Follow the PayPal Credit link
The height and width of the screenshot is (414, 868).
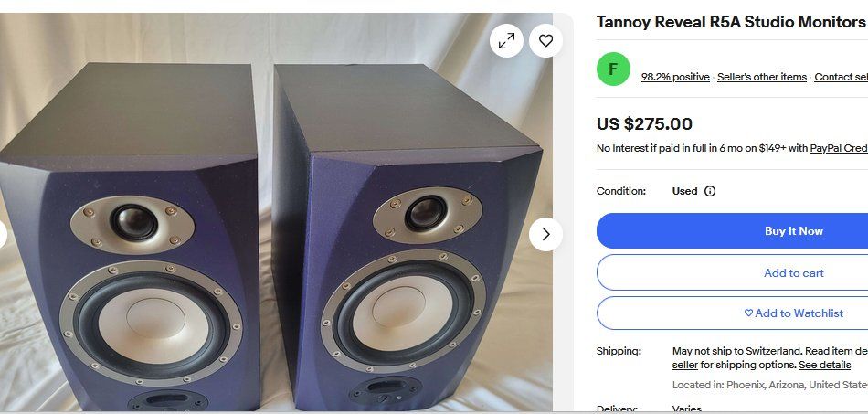point(839,148)
